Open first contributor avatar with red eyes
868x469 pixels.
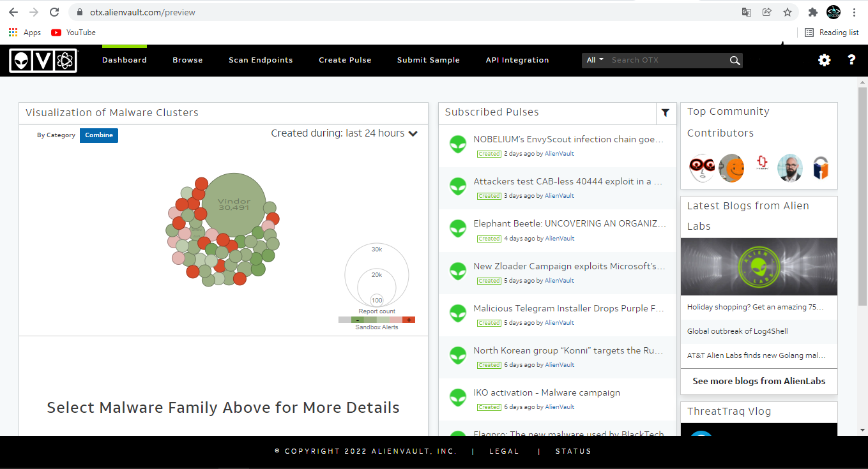tap(702, 168)
